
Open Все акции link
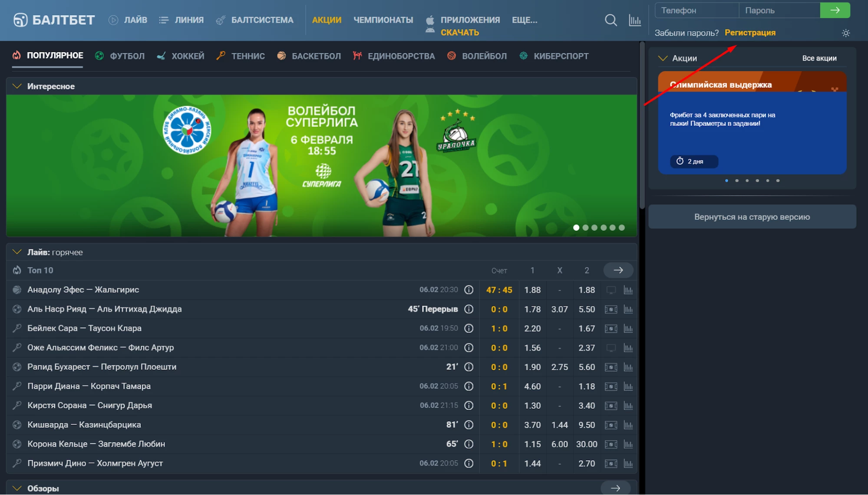[819, 58]
